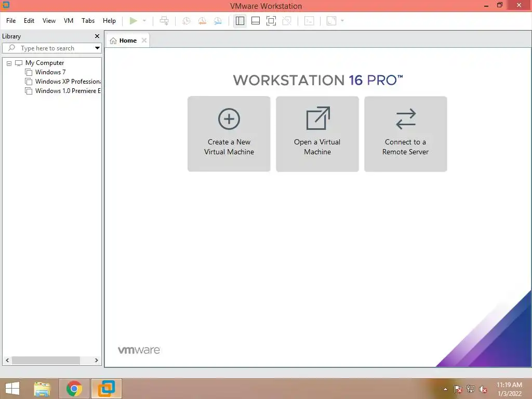
Task: Click Open a Virtual Machine
Action: pos(317,134)
